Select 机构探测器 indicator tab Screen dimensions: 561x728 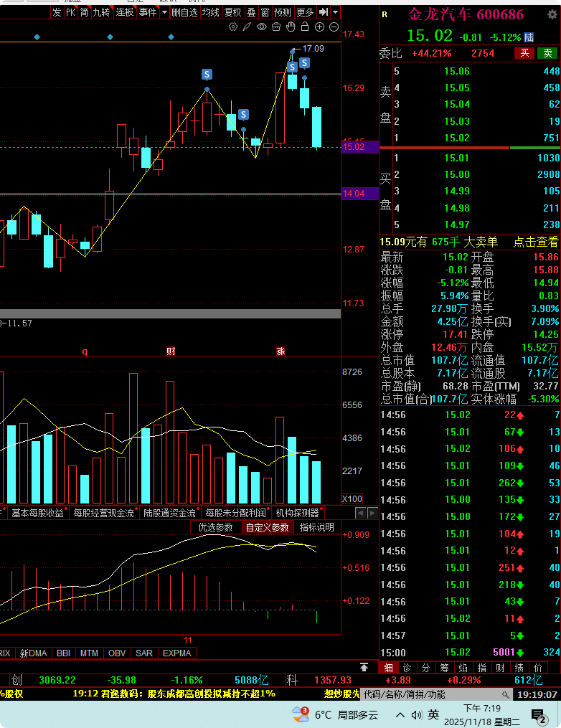tap(297, 513)
